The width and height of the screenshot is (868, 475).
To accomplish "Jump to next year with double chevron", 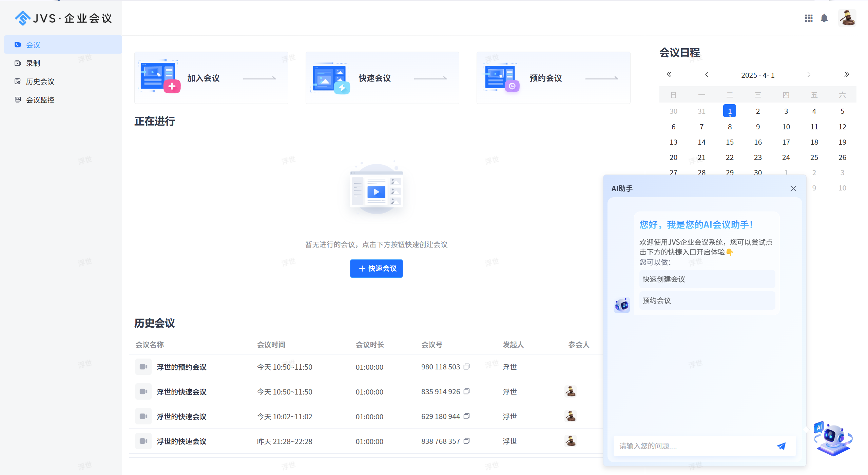I will click(x=846, y=74).
